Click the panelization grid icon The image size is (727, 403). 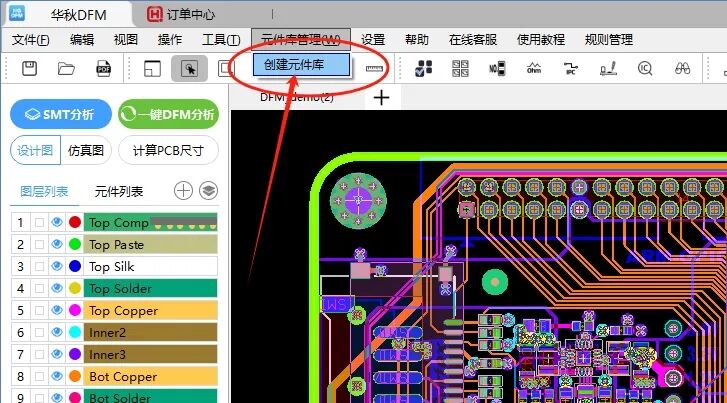[x=460, y=68]
